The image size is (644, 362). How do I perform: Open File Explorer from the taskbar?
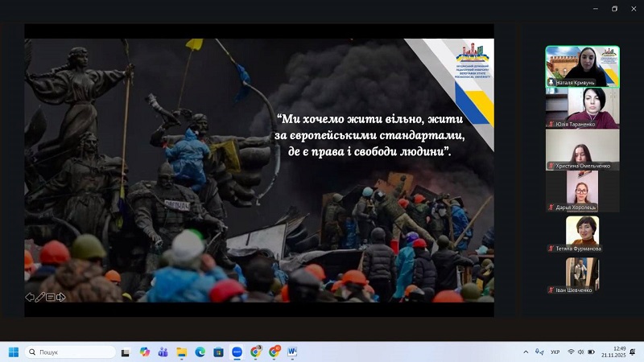pos(181,352)
